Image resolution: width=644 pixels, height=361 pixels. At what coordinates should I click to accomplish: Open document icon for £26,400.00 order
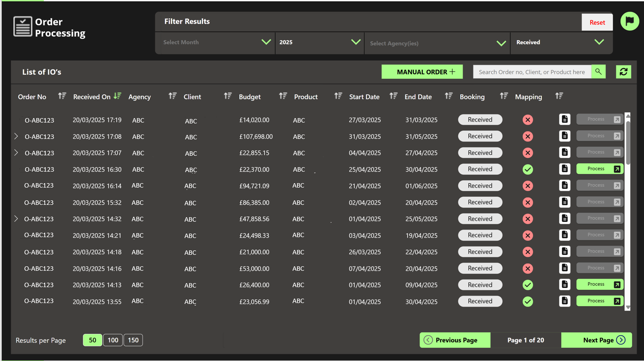coord(564,284)
